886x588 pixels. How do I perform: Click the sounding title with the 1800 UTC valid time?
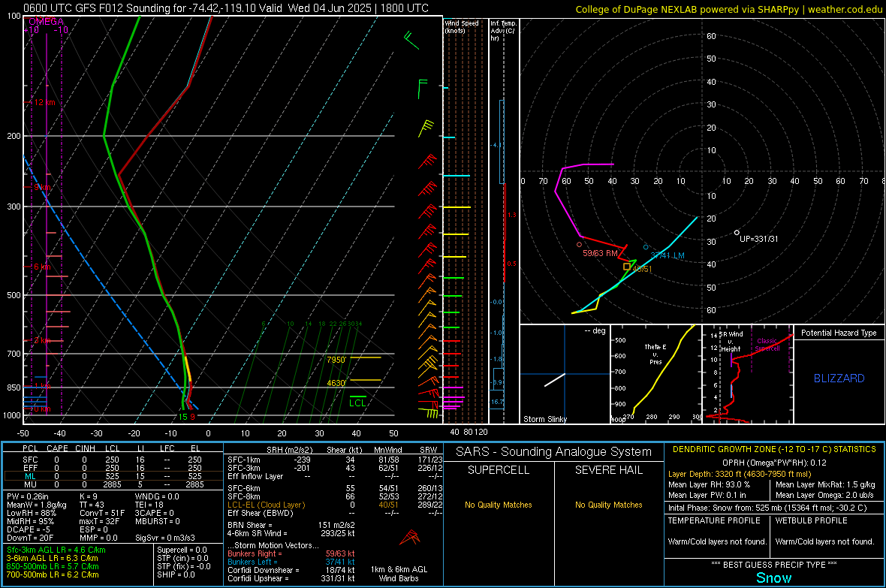[226, 8]
